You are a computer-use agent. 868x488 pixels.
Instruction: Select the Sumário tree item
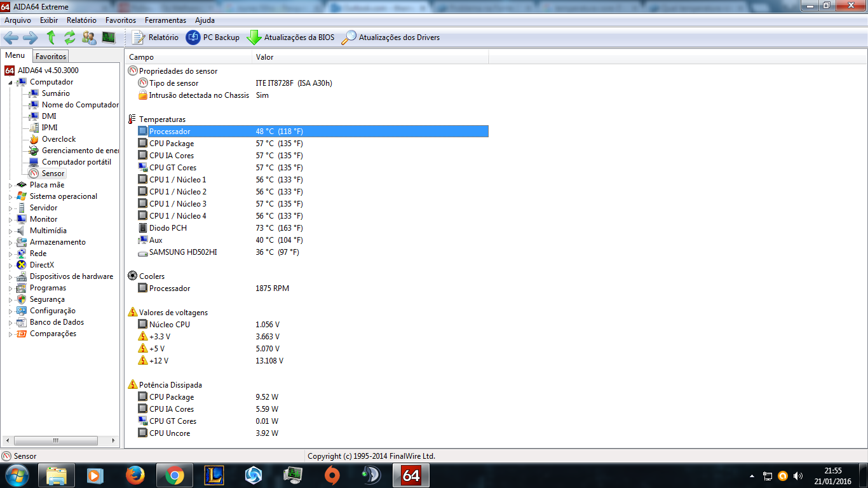coord(56,93)
